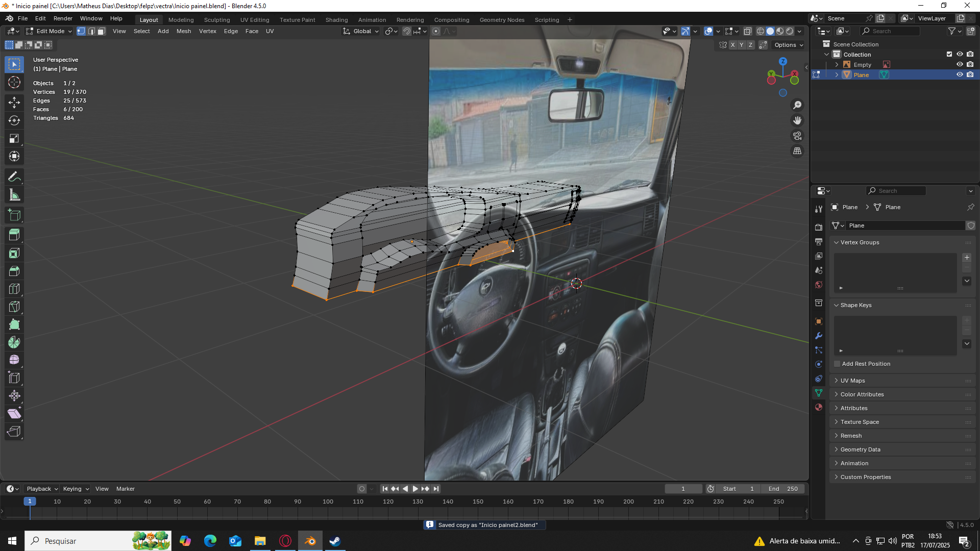Open the Modifiers wrench properties tab
Screen dimensions: 980x551
pos(819,336)
